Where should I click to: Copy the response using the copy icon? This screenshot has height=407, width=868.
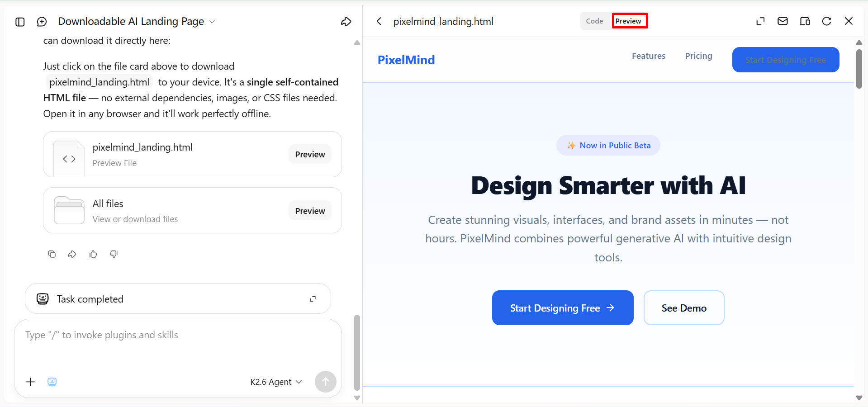point(52,254)
